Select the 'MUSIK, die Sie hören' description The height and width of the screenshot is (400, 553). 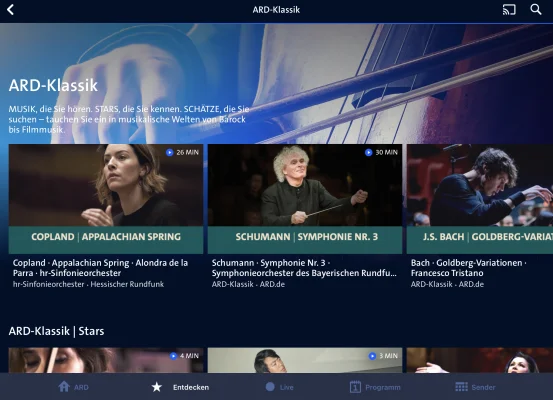129,119
